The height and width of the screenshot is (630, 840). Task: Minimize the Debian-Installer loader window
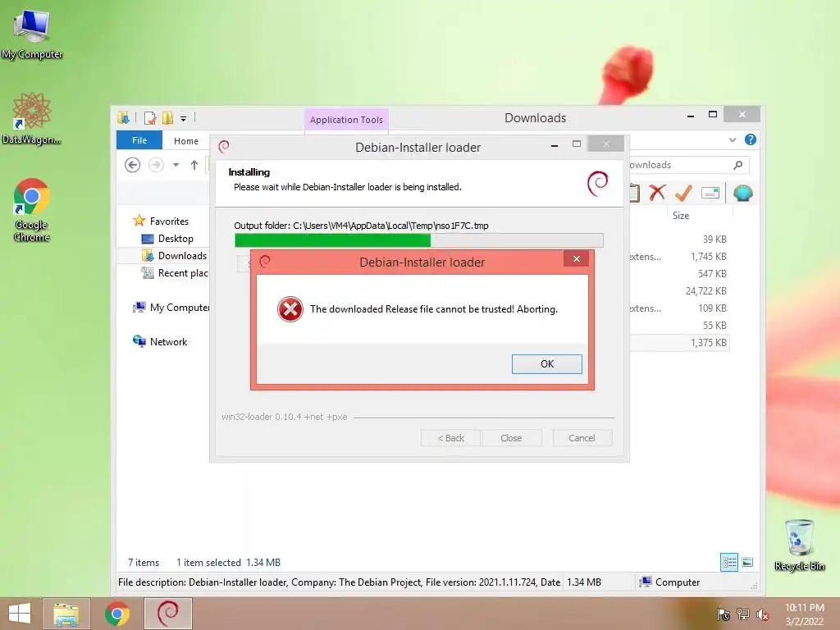point(555,144)
